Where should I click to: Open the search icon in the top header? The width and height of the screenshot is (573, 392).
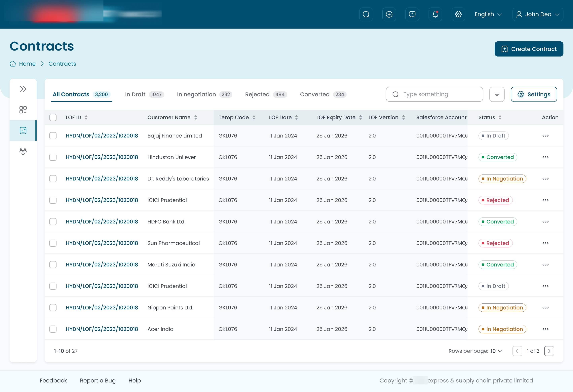click(366, 14)
